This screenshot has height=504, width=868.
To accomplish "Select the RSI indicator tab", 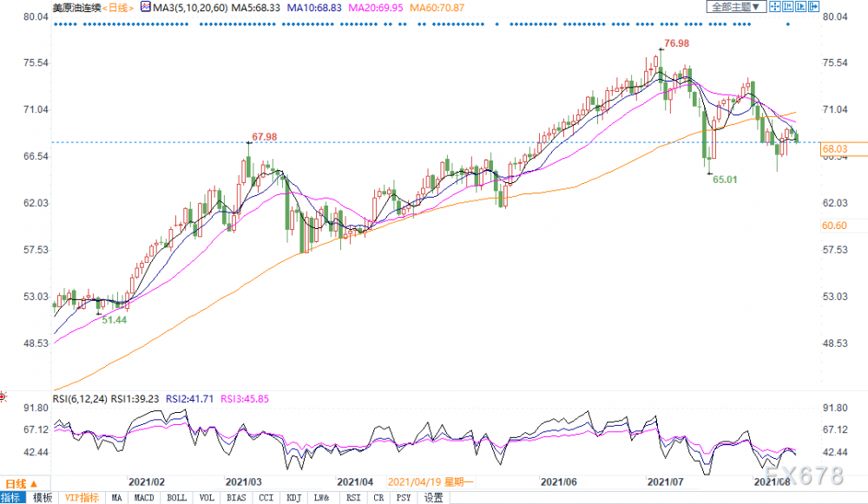I will pyautogui.click(x=353, y=498).
